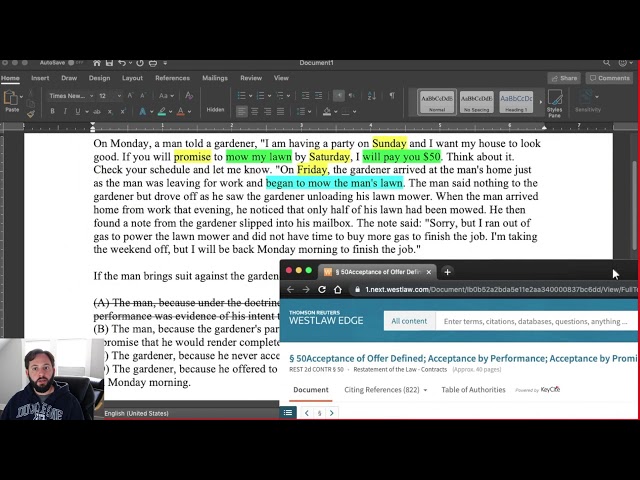
Task: Click the Paste clipboard icon
Action: point(11,98)
